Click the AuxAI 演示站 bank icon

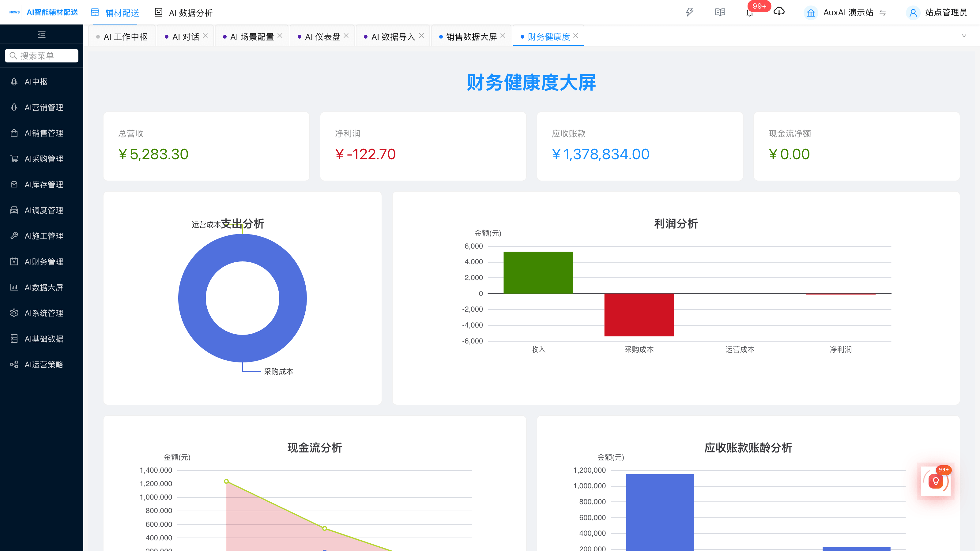[x=811, y=13]
